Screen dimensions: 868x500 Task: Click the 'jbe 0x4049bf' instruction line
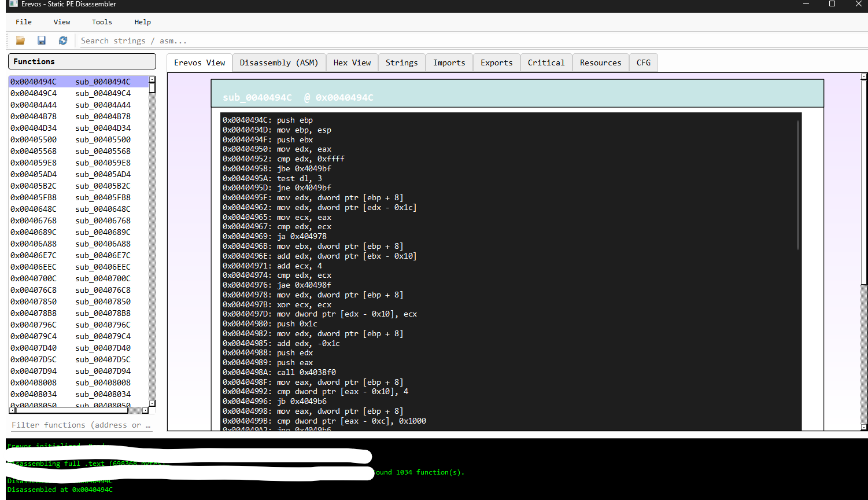[277, 168]
